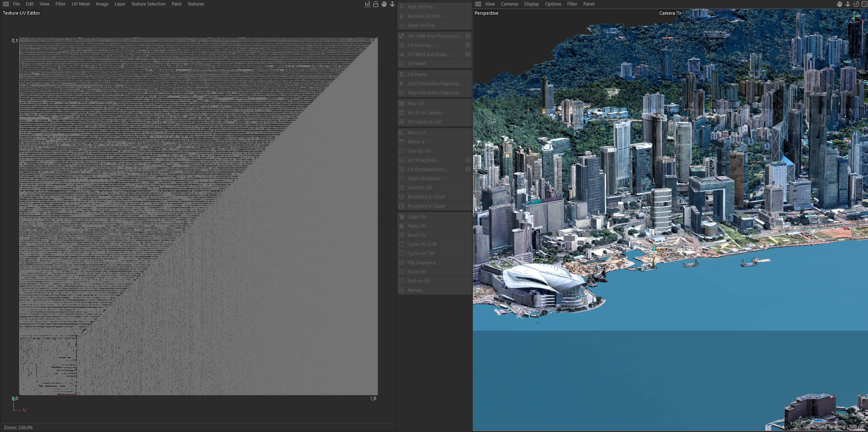Open the Edit menu in UV editor
868x432 pixels.
[x=30, y=4]
